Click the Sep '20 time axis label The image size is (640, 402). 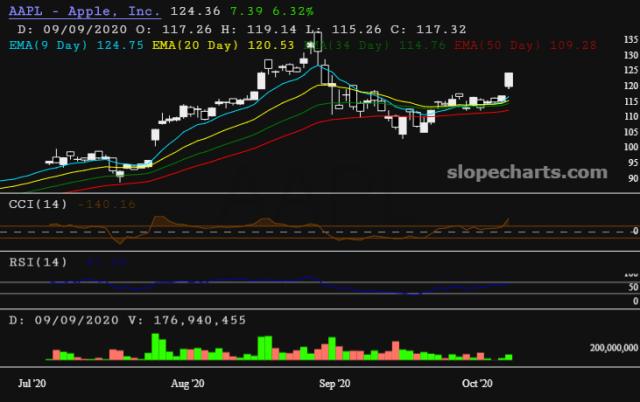click(x=334, y=383)
